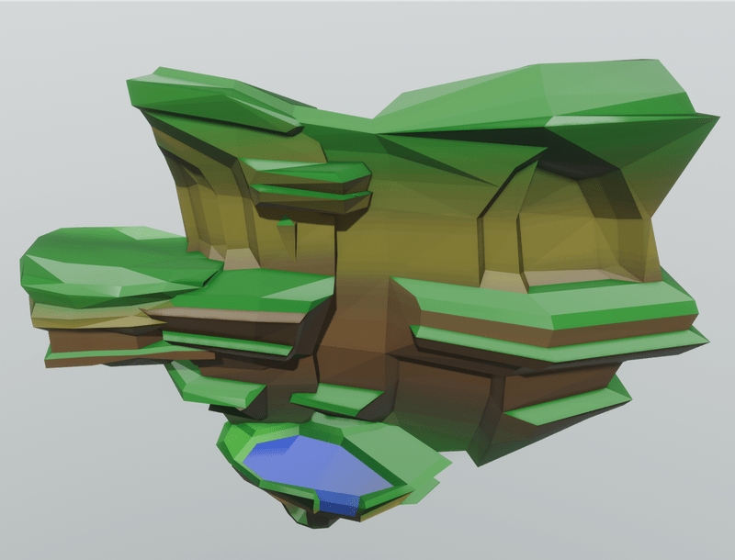The width and height of the screenshot is (735, 560).
Task: Click the small upper grass ledge under the ridge
Action: coord(308,174)
